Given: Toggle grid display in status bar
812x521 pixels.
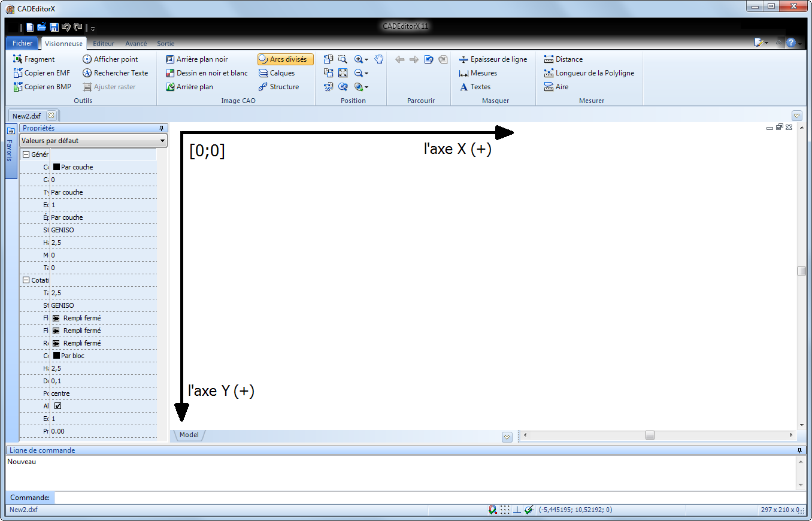Looking at the screenshot, I should [x=505, y=510].
